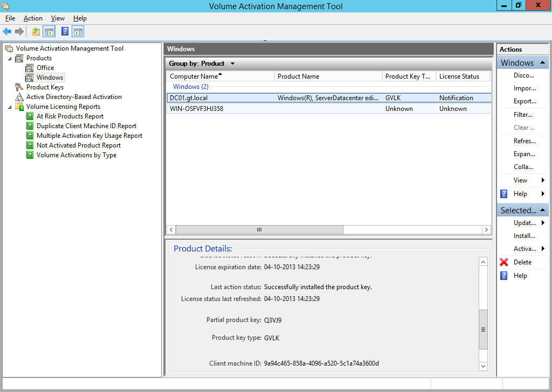The image size is (552, 392).
Task: Click the Back arrow toolbar icon
Action: tap(7, 32)
